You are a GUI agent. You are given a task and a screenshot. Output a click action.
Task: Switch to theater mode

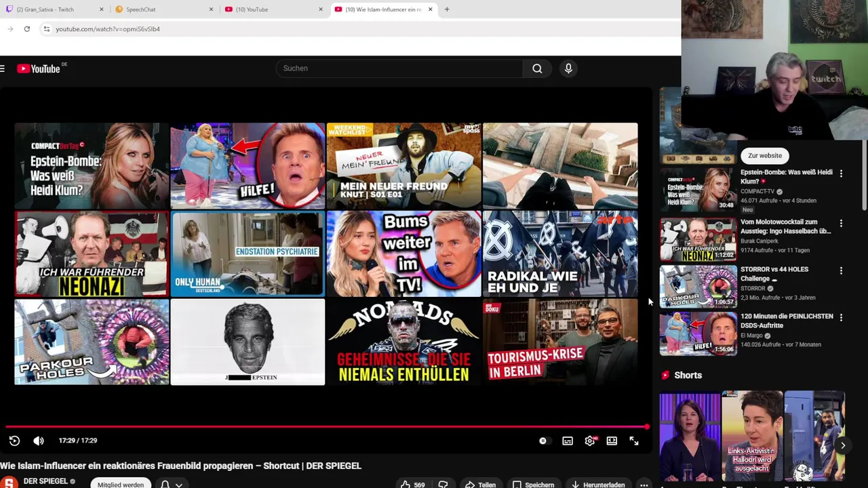point(612,441)
